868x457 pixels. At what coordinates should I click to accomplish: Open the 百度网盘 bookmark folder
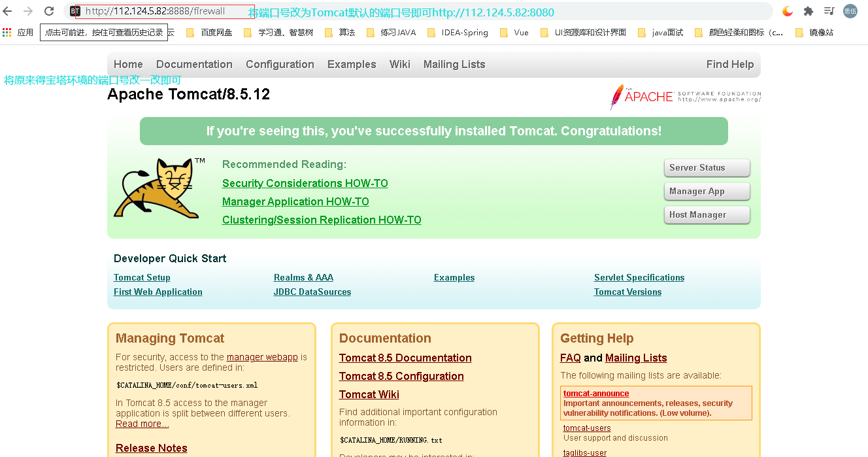point(209,32)
